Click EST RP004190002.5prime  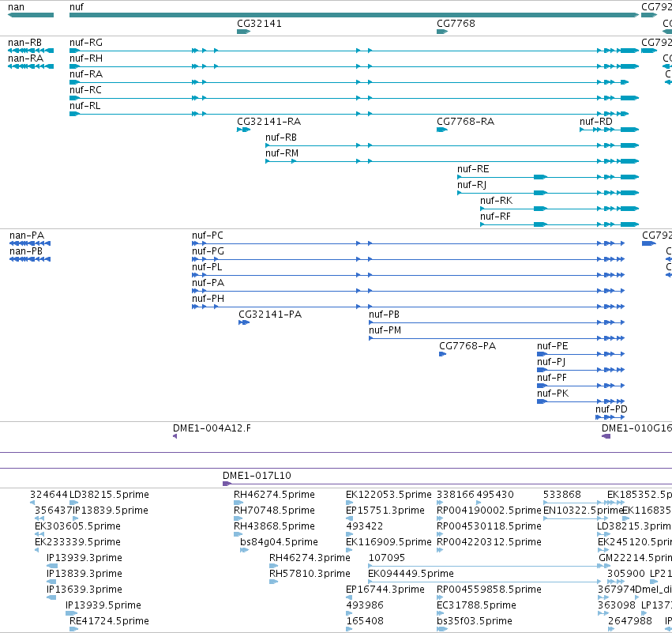[489, 511]
